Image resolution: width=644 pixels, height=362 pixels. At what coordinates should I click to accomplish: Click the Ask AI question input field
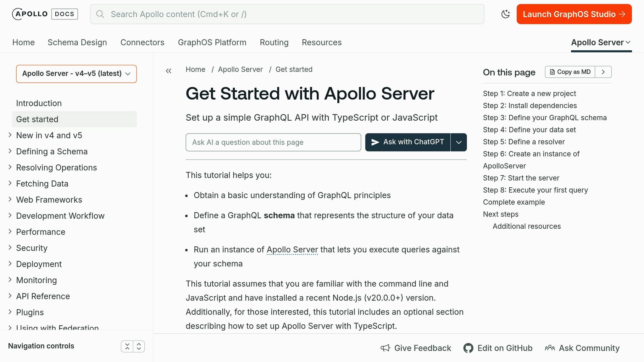point(273,142)
